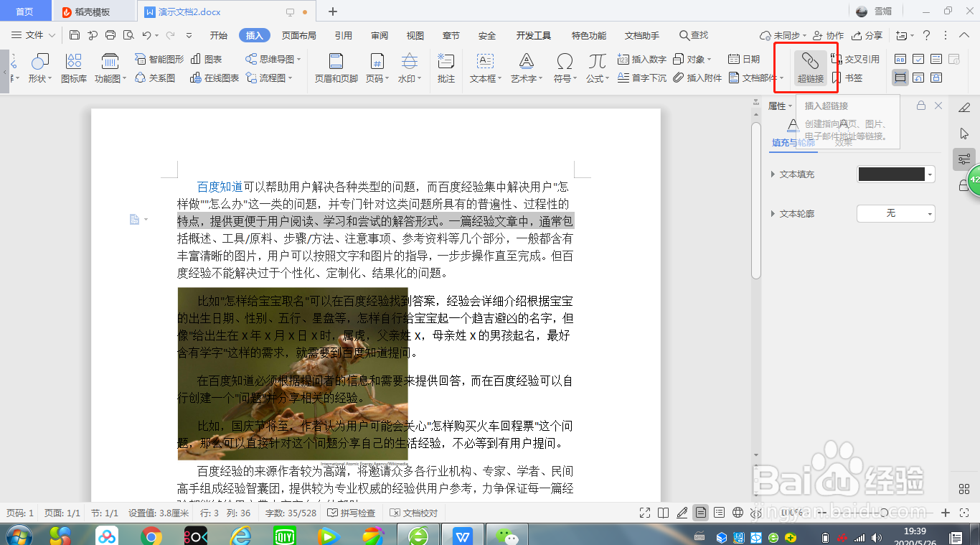Open the 效果 tab in properties panel
This screenshot has width=980, height=545.
tap(844, 143)
